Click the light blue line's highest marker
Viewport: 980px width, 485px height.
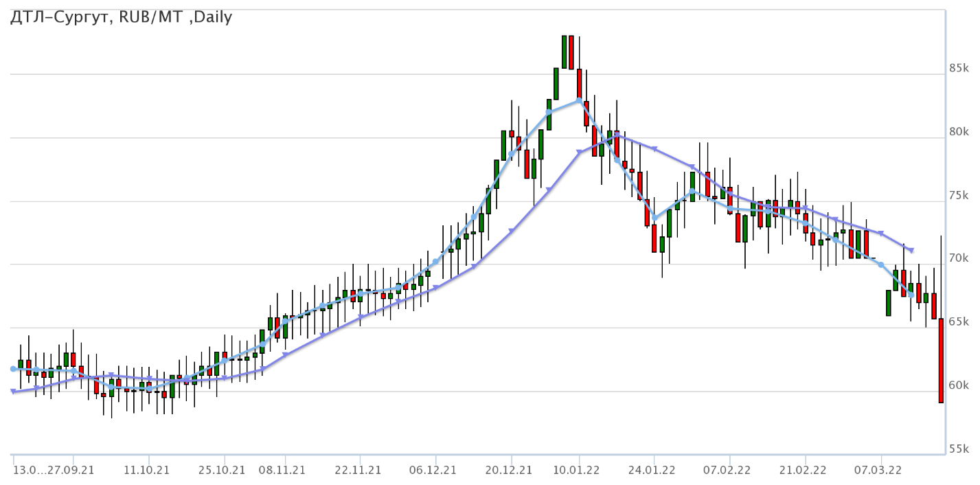tap(579, 100)
